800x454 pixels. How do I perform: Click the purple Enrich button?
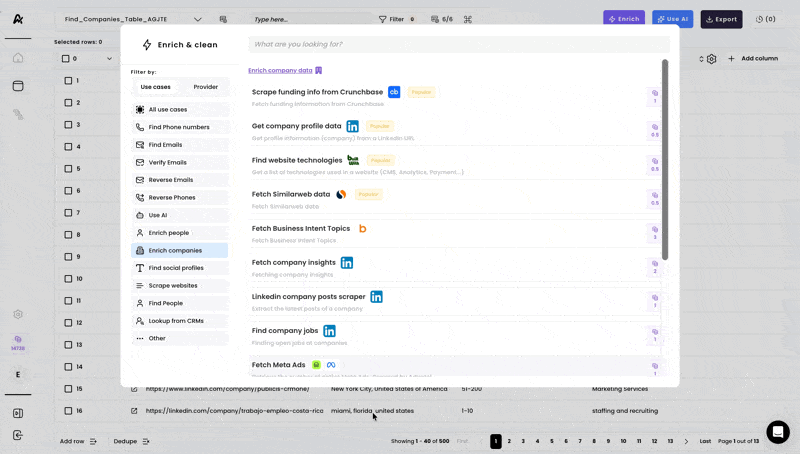click(624, 19)
